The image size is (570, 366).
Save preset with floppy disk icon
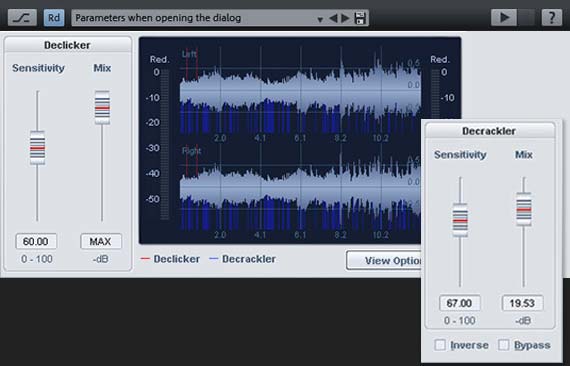[x=360, y=18]
